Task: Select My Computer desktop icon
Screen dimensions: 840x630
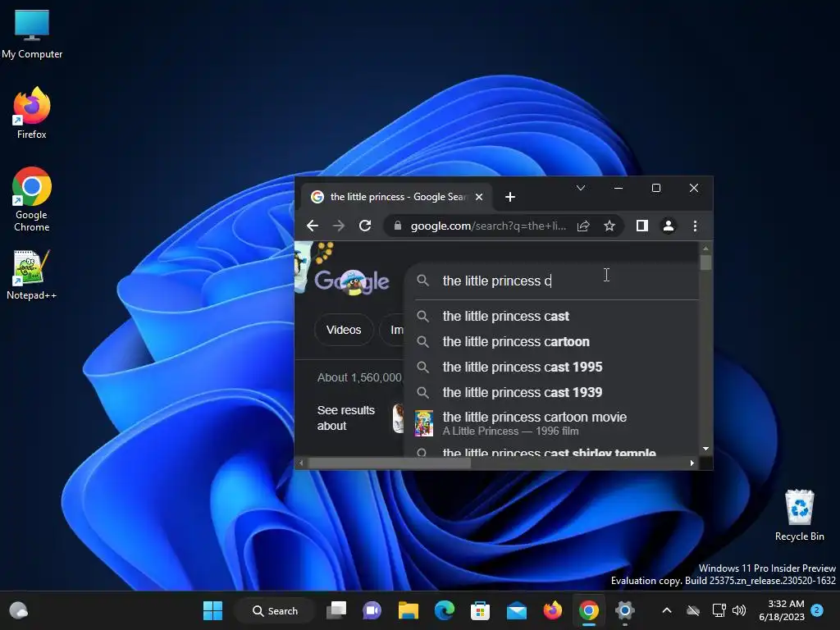Action: click(x=32, y=34)
